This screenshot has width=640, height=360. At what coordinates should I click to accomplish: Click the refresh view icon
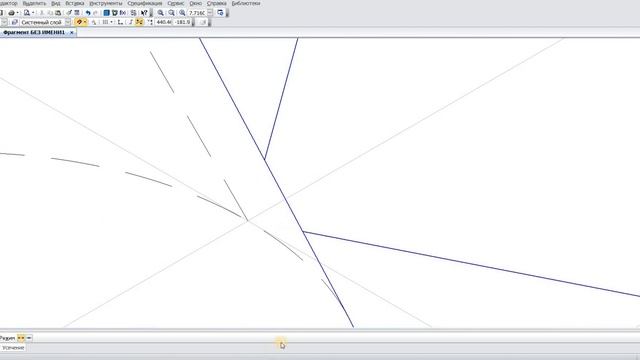click(x=220, y=13)
